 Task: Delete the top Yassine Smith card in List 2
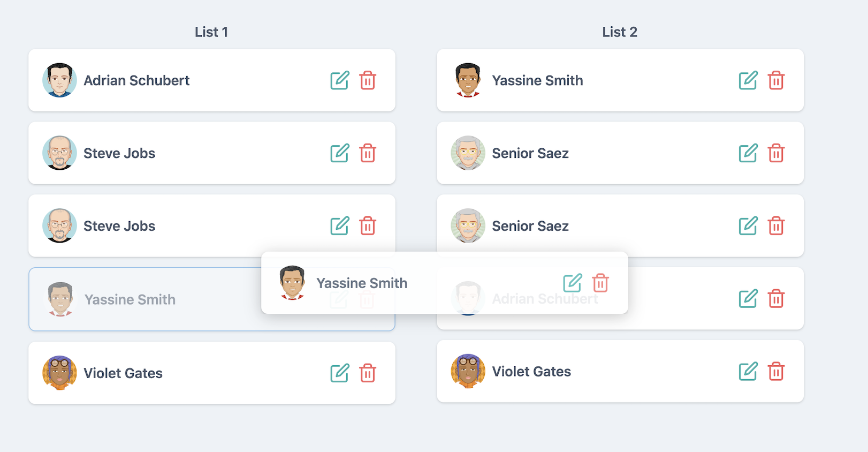776,80
